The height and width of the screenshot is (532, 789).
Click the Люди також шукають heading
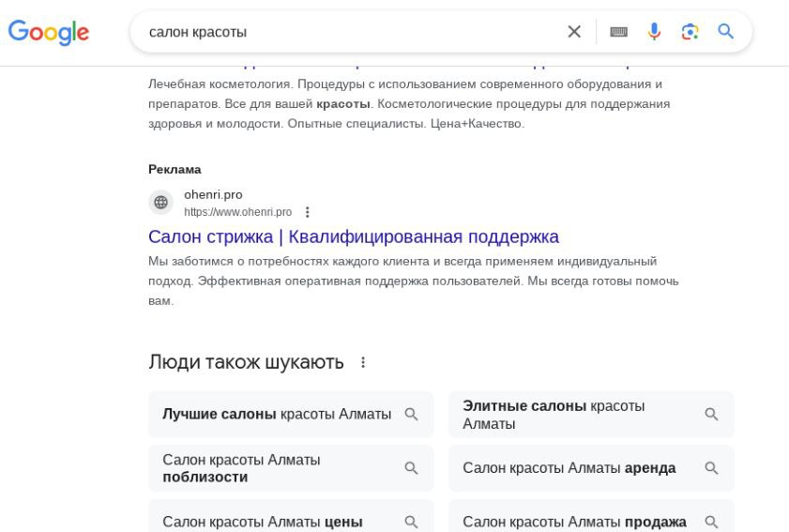pos(246,362)
